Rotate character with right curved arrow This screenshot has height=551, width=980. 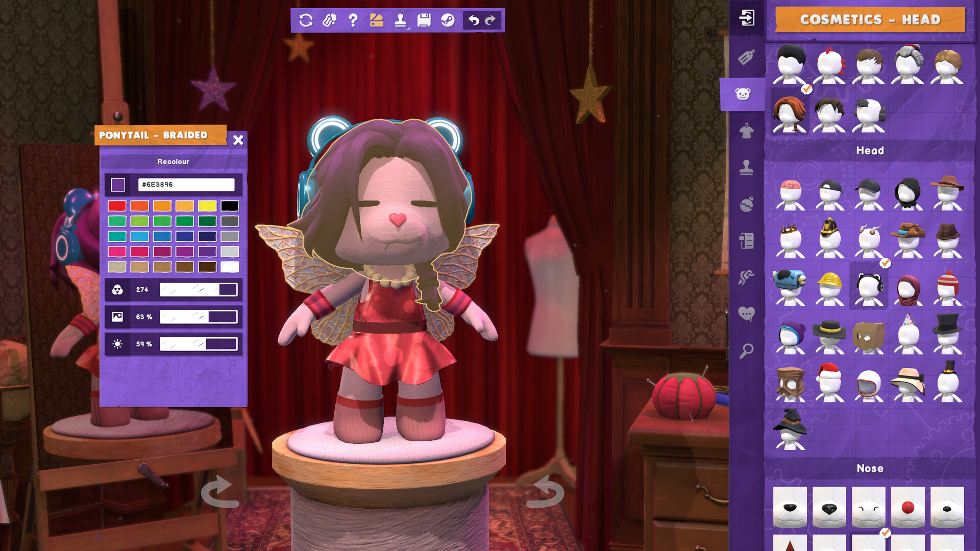(x=545, y=492)
